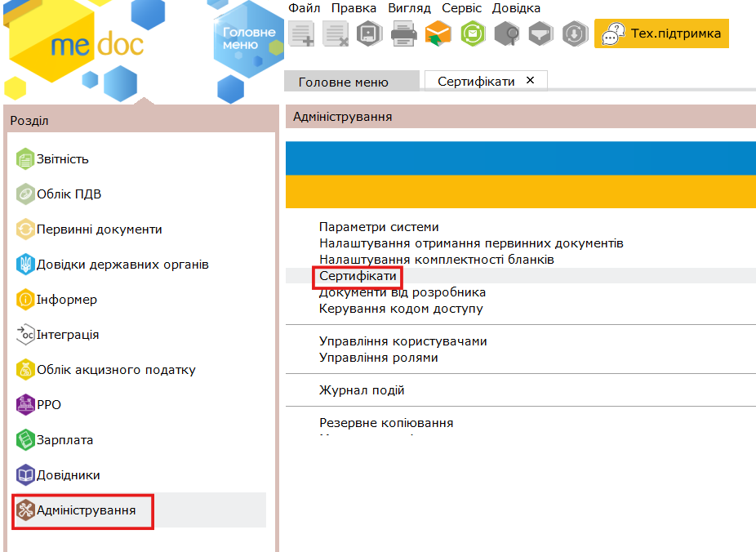
Task: Open Документи від розробника
Action: pos(402,292)
